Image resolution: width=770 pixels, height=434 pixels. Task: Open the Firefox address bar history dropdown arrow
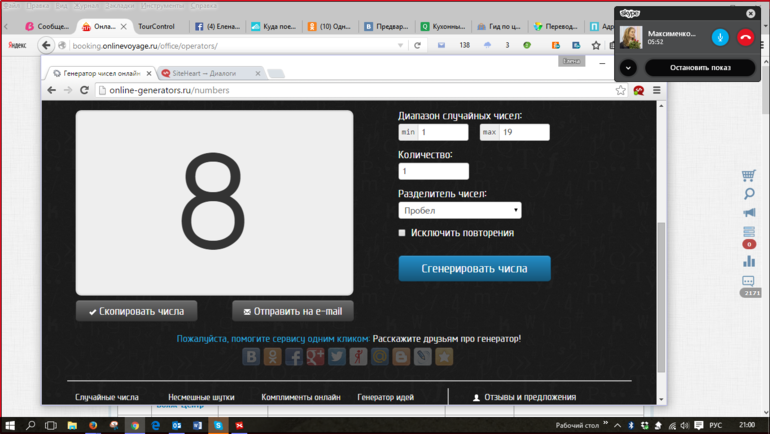(401, 45)
